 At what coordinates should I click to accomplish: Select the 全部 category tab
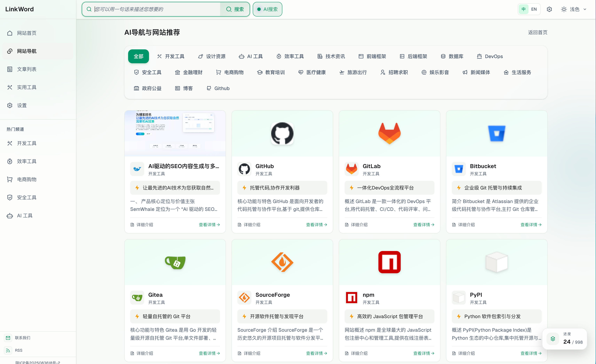pyautogui.click(x=138, y=56)
